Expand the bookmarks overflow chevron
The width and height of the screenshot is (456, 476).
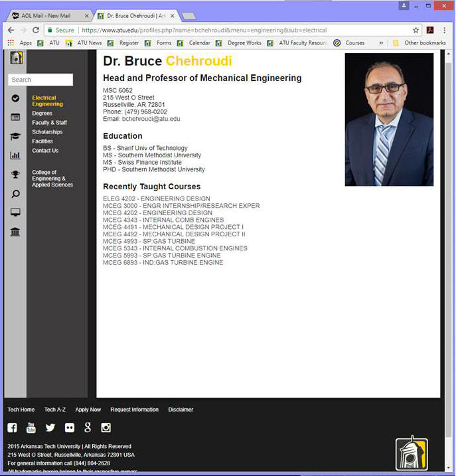coord(381,43)
